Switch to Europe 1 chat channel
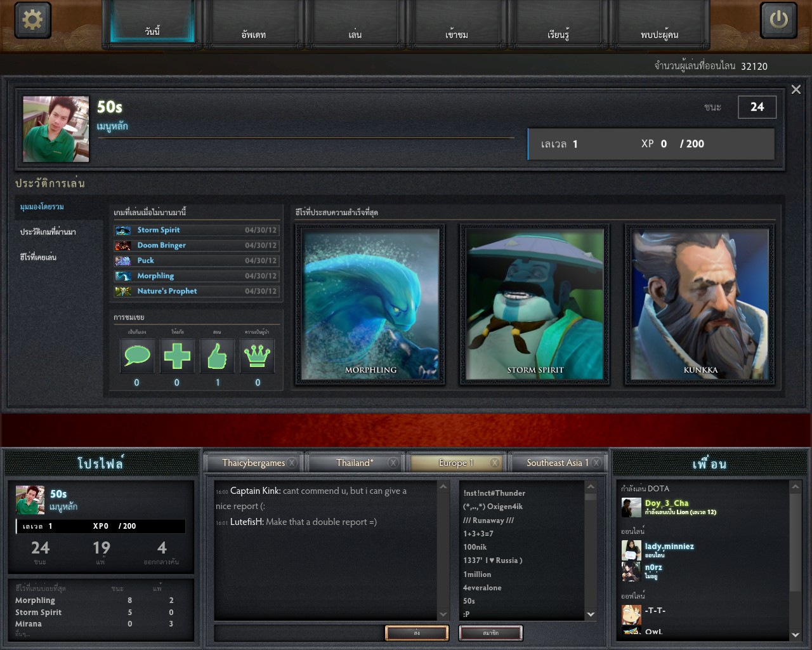Screen dimensions: 812x650 457,463
